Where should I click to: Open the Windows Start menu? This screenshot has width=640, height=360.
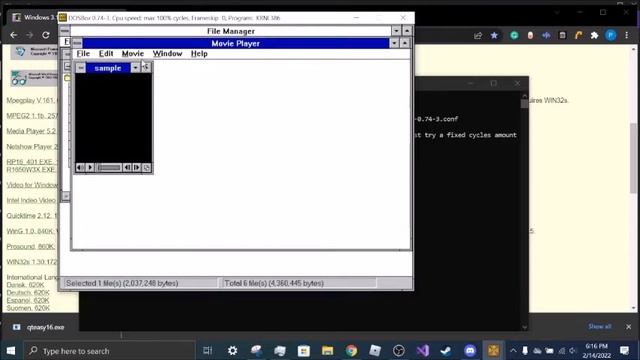11,351
